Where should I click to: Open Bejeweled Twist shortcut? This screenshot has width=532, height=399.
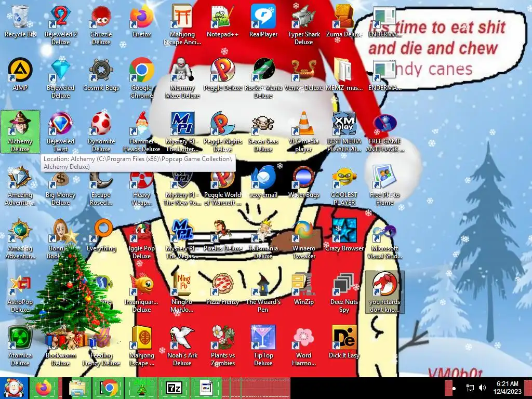(x=60, y=131)
